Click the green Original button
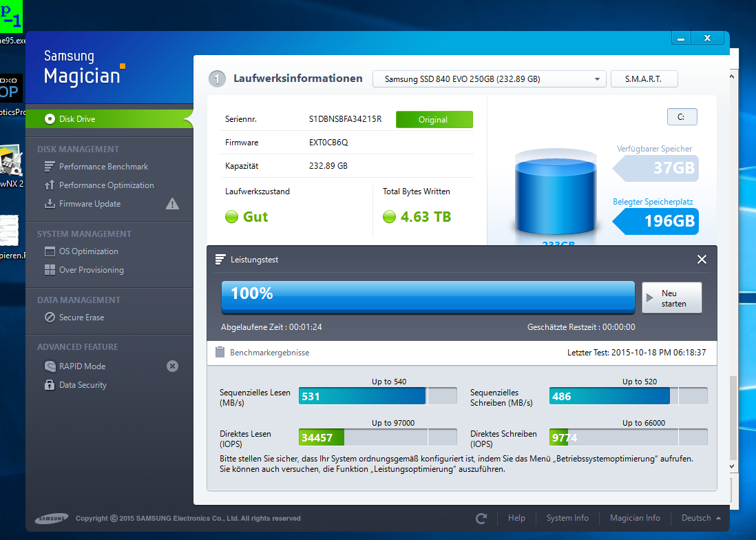This screenshot has width=756, height=540. pos(434,120)
